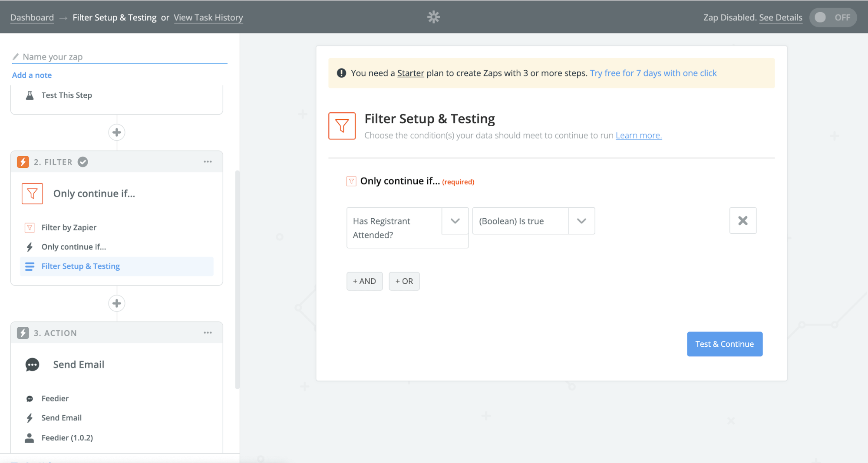Click the + AND button
The width and height of the screenshot is (868, 463).
364,281
